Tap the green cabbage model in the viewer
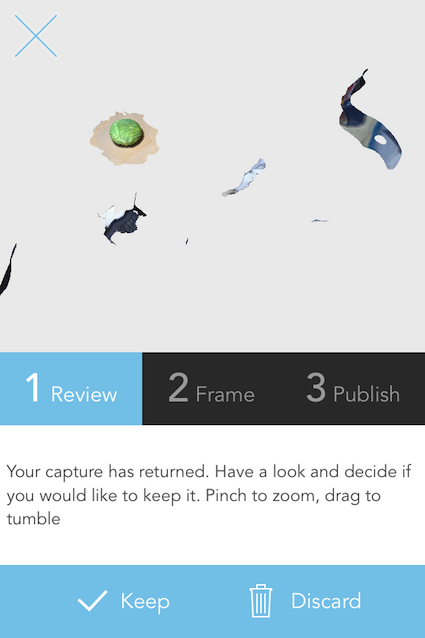 click(x=126, y=133)
